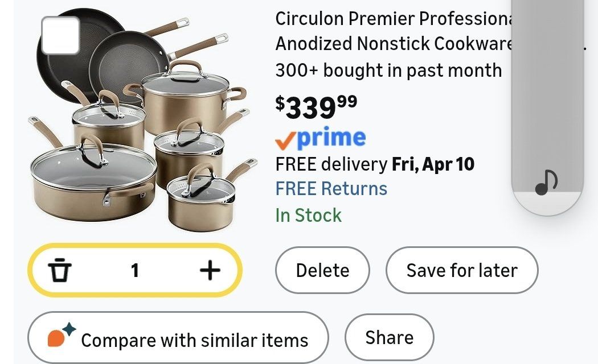Viewport: 598px width, 364px height.
Task: Click the 300+ bought in past month text
Action: point(388,71)
